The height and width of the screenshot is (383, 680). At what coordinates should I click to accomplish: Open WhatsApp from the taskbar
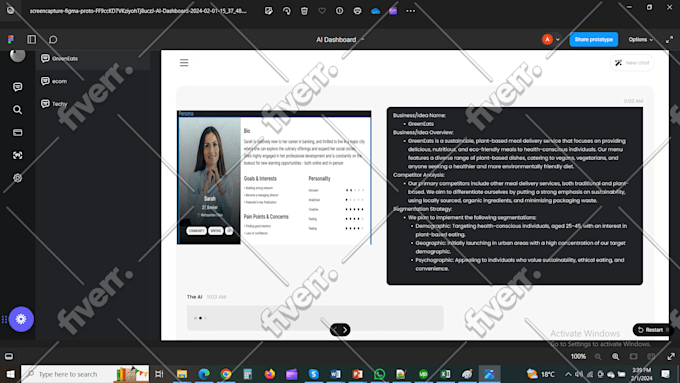[x=379, y=374]
